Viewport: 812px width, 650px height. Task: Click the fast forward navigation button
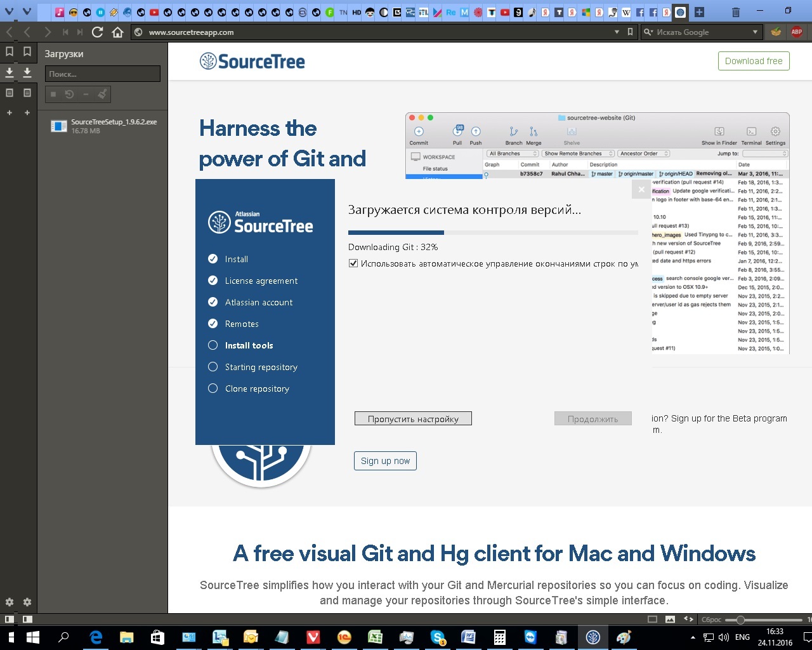point(80,32)
